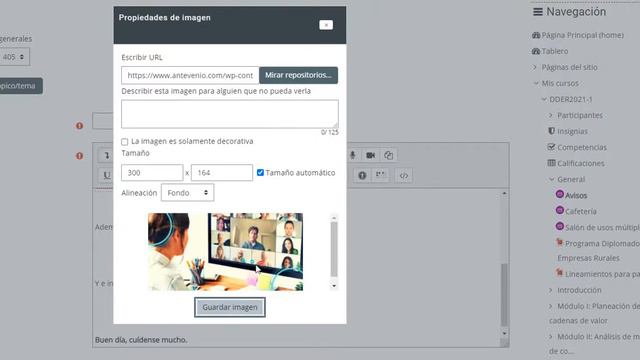Click the image description text area
640x360 pixels.
coord(230,114)
